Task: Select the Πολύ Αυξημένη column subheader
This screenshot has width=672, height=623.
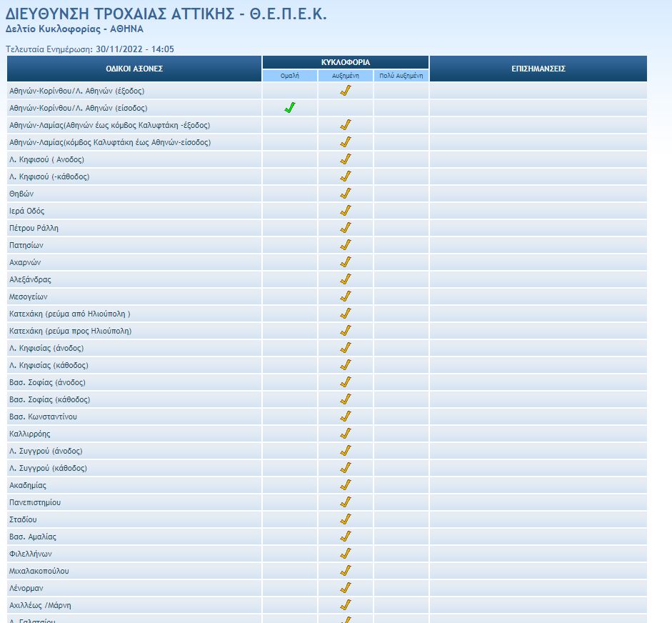Action: [x=401, y=75]
